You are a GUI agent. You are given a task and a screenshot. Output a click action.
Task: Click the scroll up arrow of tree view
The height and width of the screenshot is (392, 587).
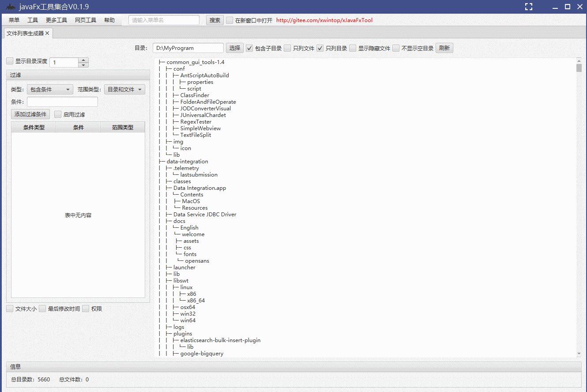[x=579, y=61]
